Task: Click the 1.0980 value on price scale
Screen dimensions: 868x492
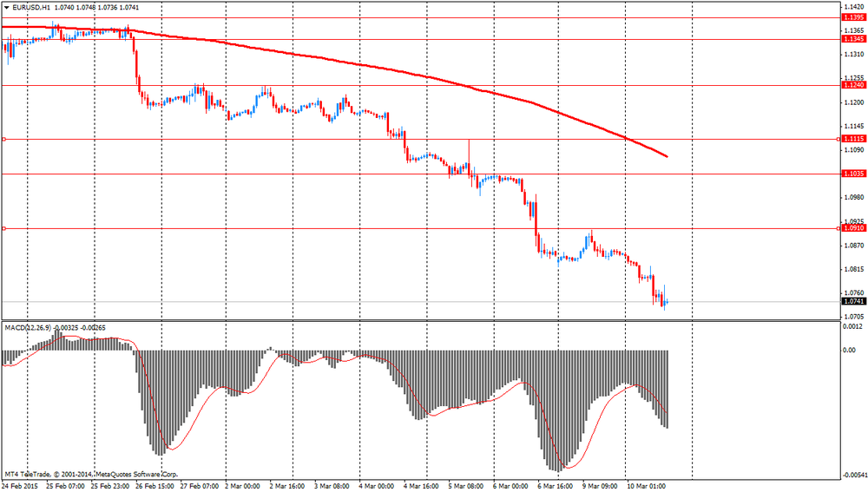Action: pyautogui.click(x=853, y=198)
